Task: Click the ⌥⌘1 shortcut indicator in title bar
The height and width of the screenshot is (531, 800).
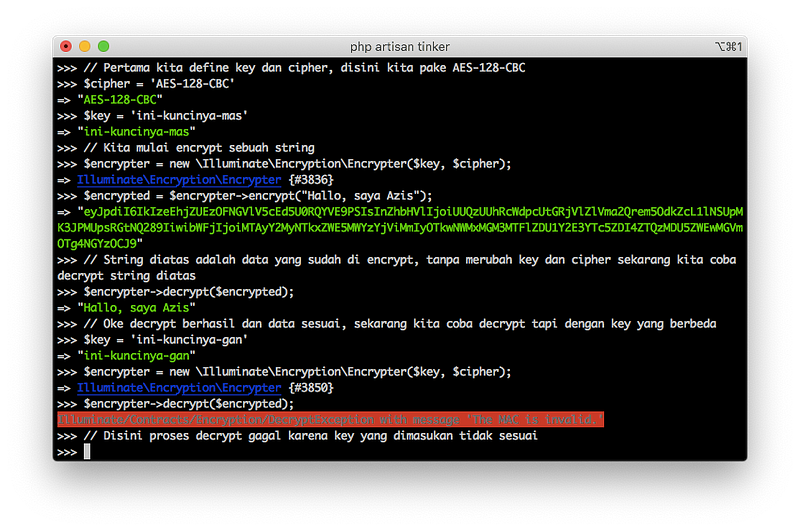Action: (728, 46)
